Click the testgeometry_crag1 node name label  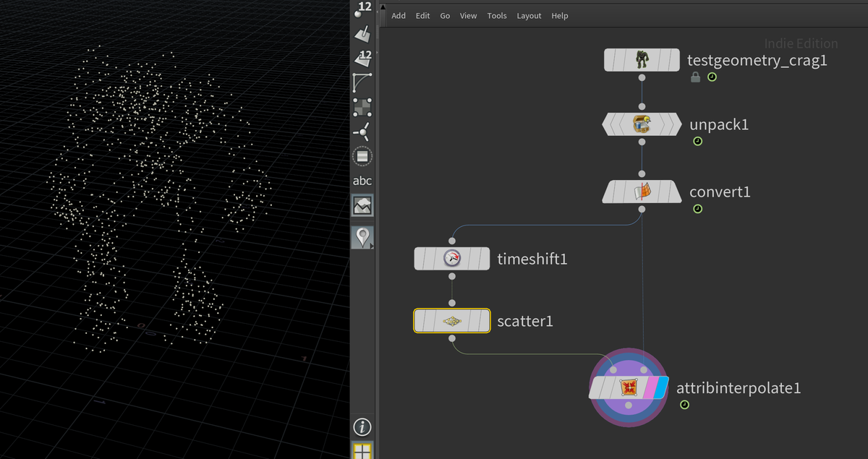click(x=757, y=60)
